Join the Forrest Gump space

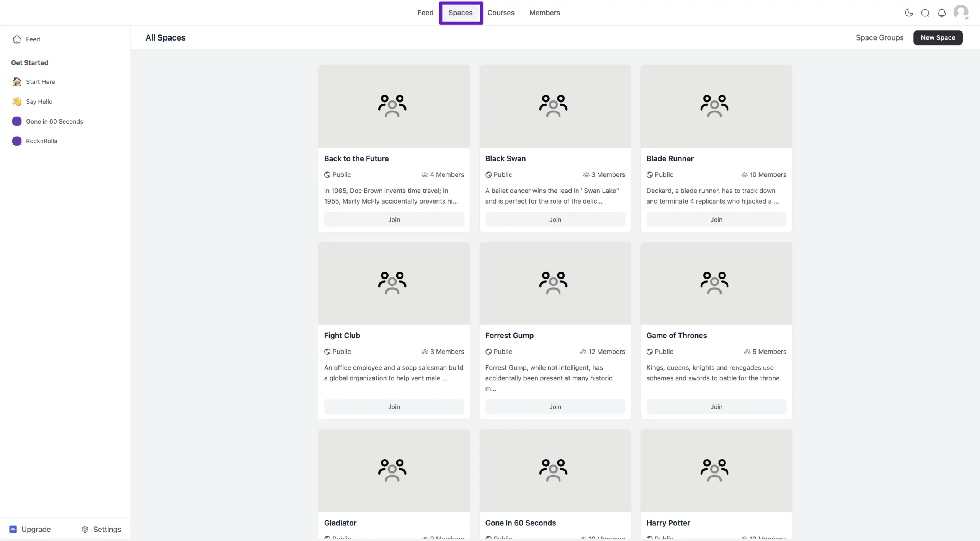coord(555,406)
